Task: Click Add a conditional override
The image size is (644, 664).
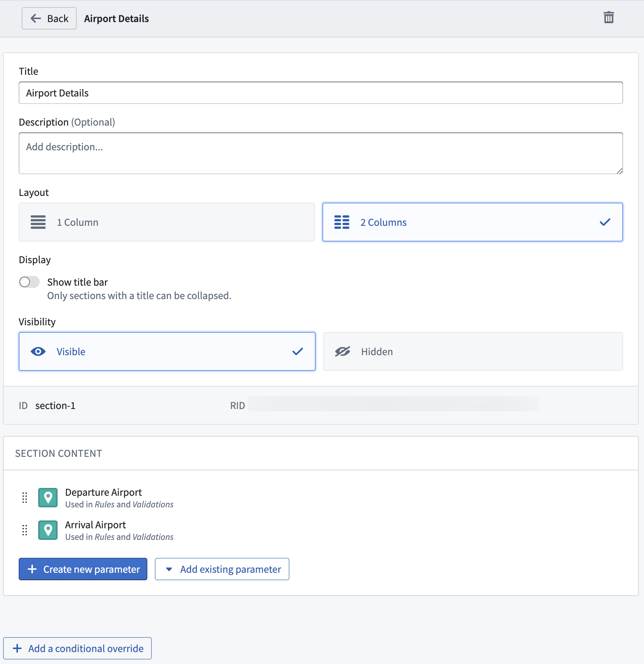Action: 77,648
